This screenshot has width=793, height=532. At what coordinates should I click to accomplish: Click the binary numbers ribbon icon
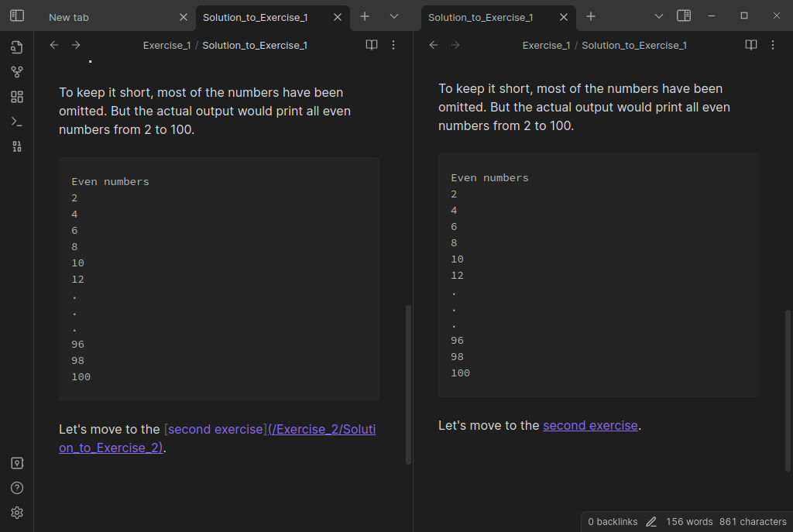coord(16,146)
